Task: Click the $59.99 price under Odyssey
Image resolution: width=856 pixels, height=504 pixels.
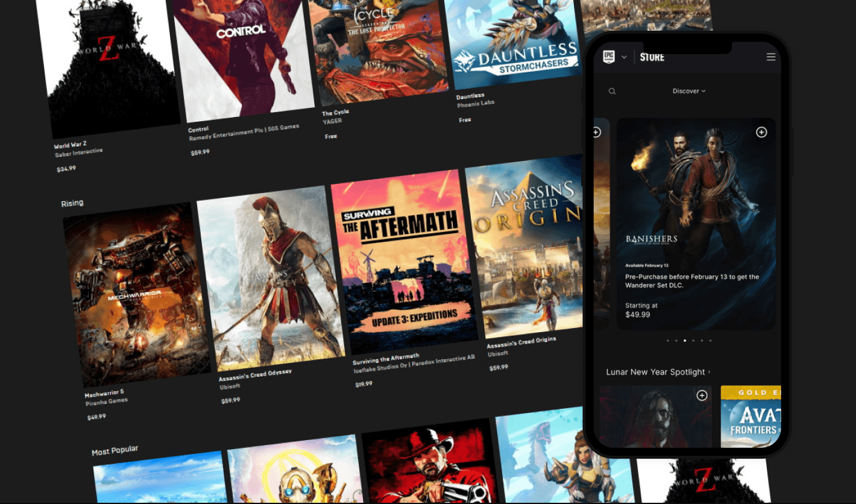Action: [x=230, y=400]
